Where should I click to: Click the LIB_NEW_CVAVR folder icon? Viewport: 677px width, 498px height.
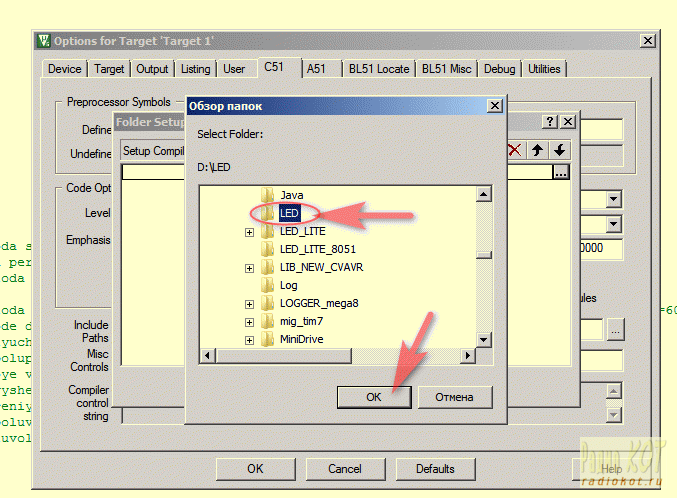tap(268, 267)
